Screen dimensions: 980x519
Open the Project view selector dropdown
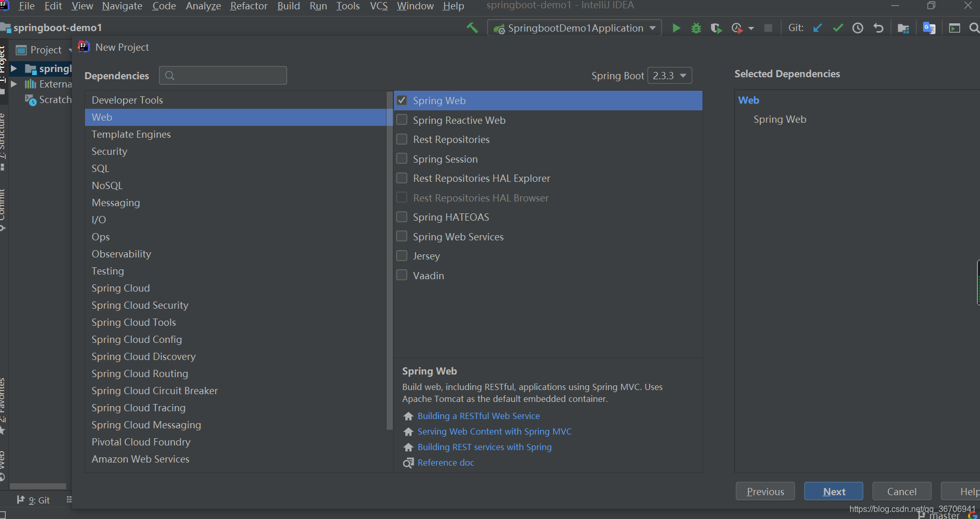pos(45,50)
